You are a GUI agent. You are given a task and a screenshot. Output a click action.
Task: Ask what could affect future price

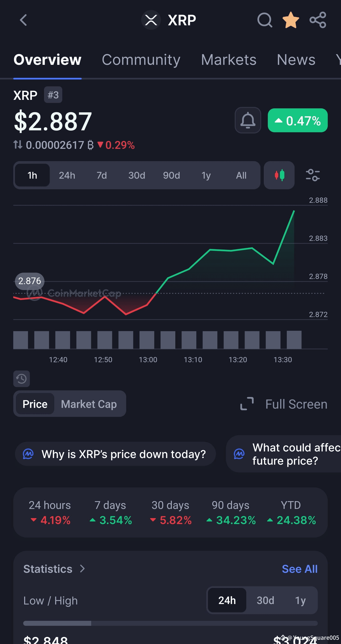pos(283,454)
